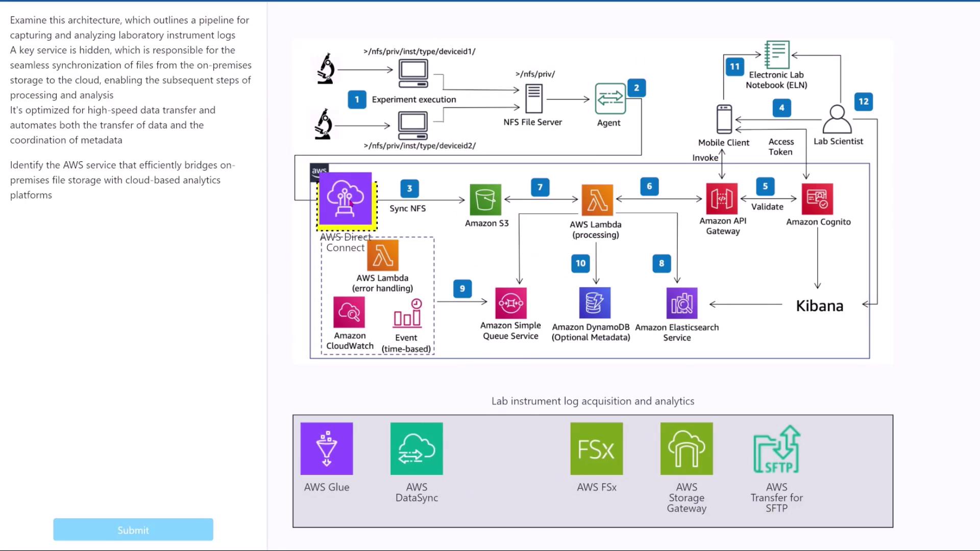This screenshot has height=551, width=980.
Task: Pick the AWS Storage Gateway icon
Action: (x=687, y=448)
